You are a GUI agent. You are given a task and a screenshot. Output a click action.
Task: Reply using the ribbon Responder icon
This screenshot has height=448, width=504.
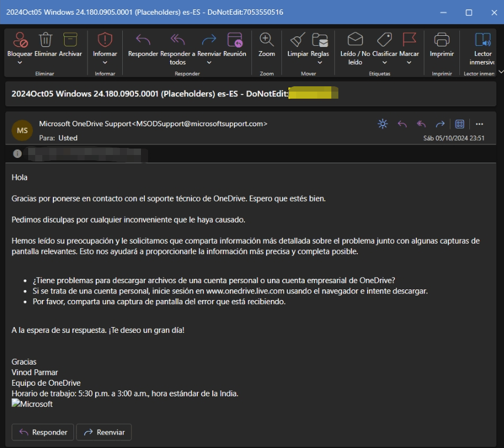tap(143, 40)
